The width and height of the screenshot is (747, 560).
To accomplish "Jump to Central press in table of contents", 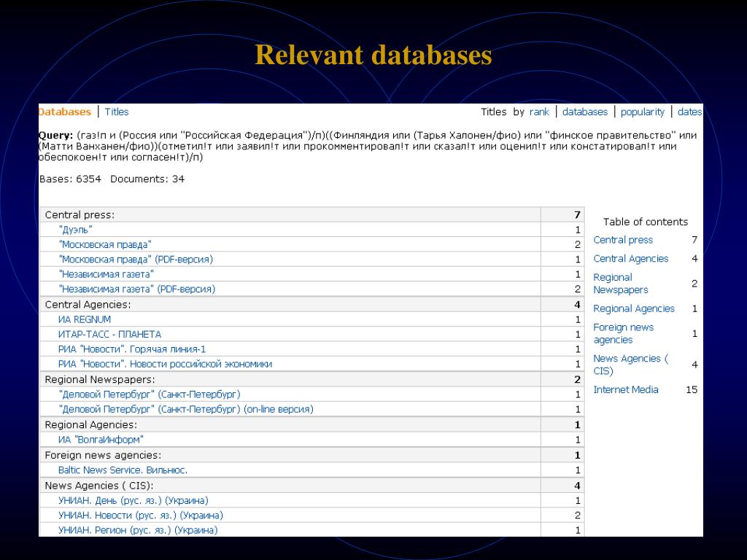I will click(x=623, y=240).
